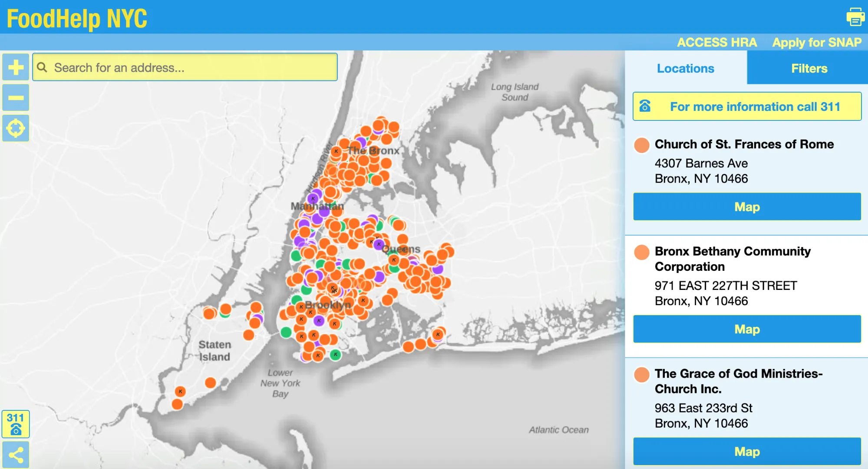Open Apply for SNAP
Viewport: 868px width, 469px height.
(816, 42)
